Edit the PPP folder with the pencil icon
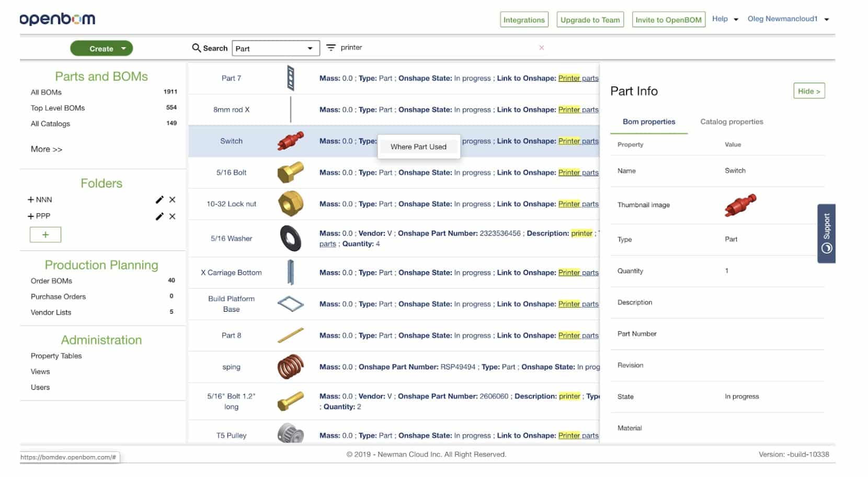Viewport: 868px width, 477px height. 159,216
